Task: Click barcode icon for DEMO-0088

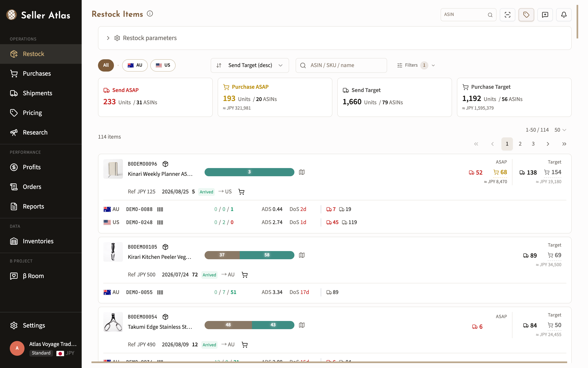Action: (160, 209)
